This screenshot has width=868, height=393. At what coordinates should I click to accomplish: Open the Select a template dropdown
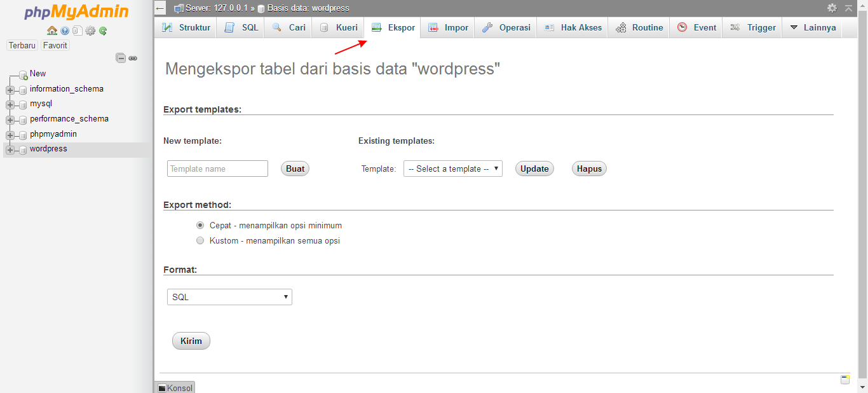(x=452, y=169)
